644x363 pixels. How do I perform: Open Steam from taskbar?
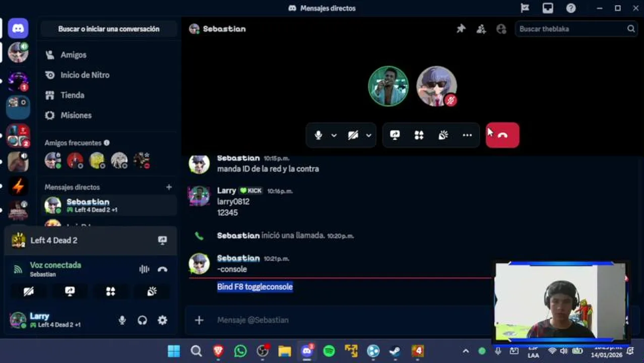[x=395, y=351]
